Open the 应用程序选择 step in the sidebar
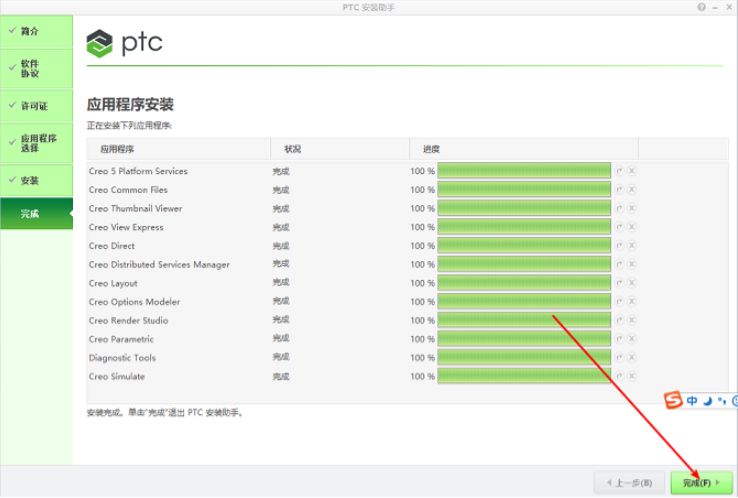 (x=37, y=143)
